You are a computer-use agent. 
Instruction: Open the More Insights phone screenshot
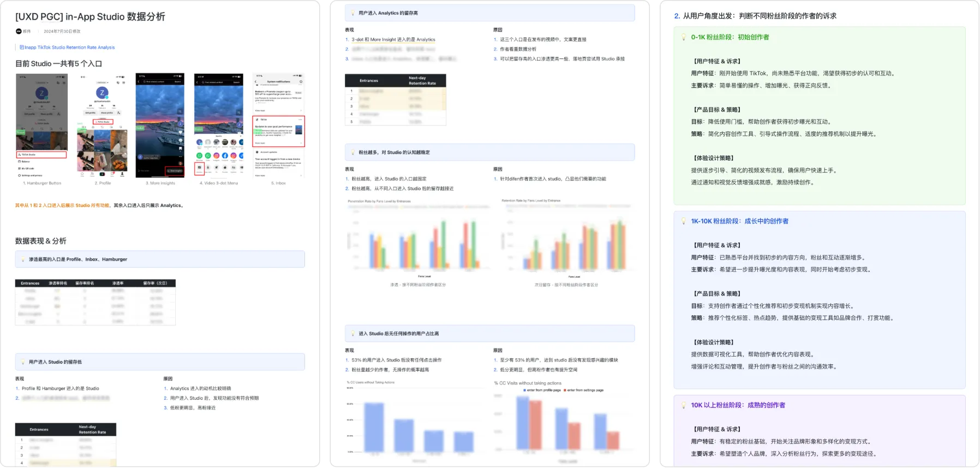click(160, 125)
